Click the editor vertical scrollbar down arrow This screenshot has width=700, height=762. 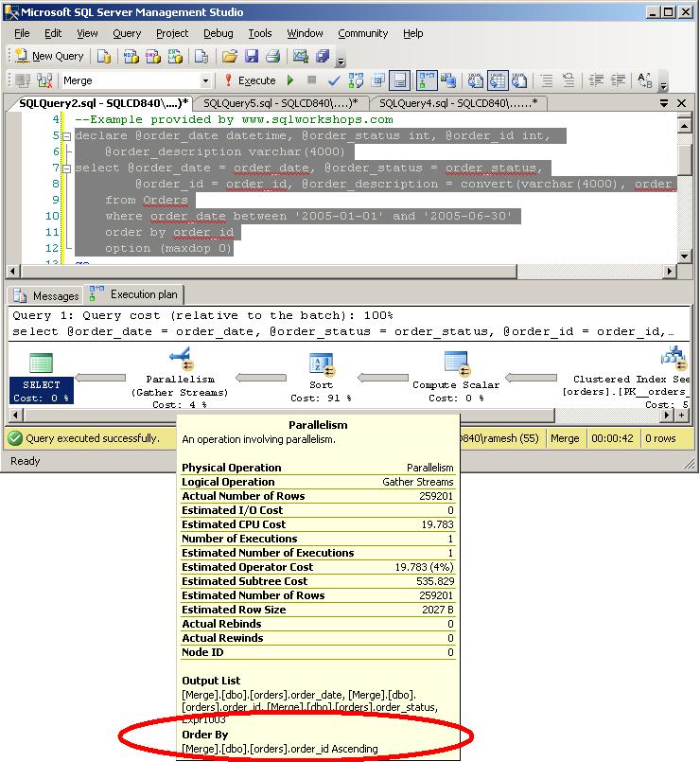pos(684,256)
